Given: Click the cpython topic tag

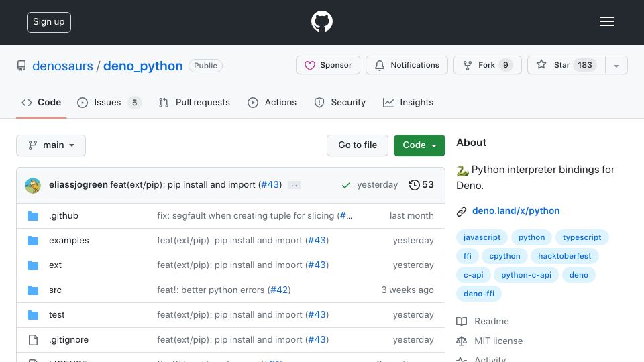Looking at the screenshot, I should tap(504, 257).
